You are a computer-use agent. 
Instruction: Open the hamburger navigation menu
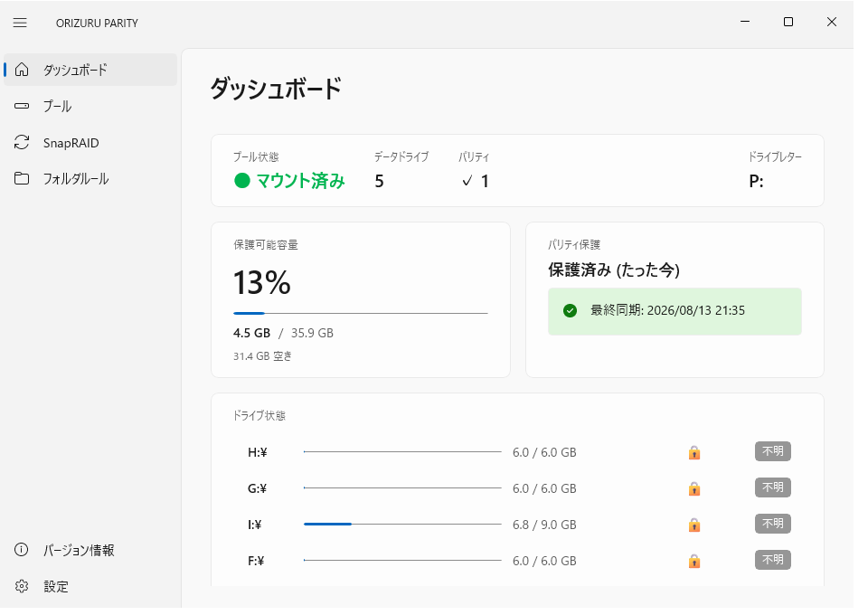[20, 23]
